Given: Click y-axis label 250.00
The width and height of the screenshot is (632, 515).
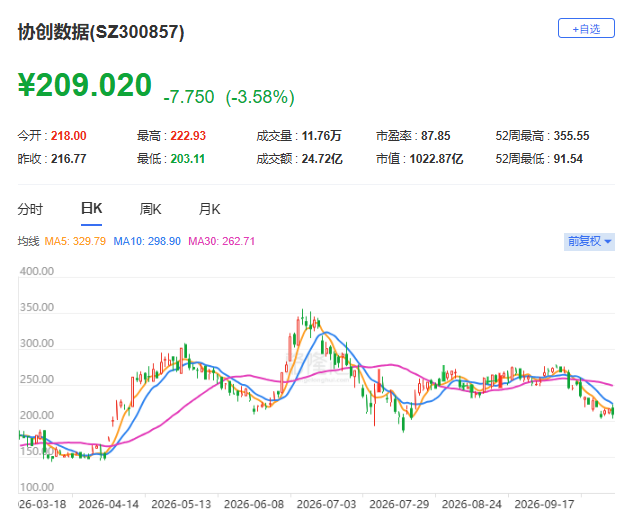Looking at the screenshot, I should click(x=37, y=380).
